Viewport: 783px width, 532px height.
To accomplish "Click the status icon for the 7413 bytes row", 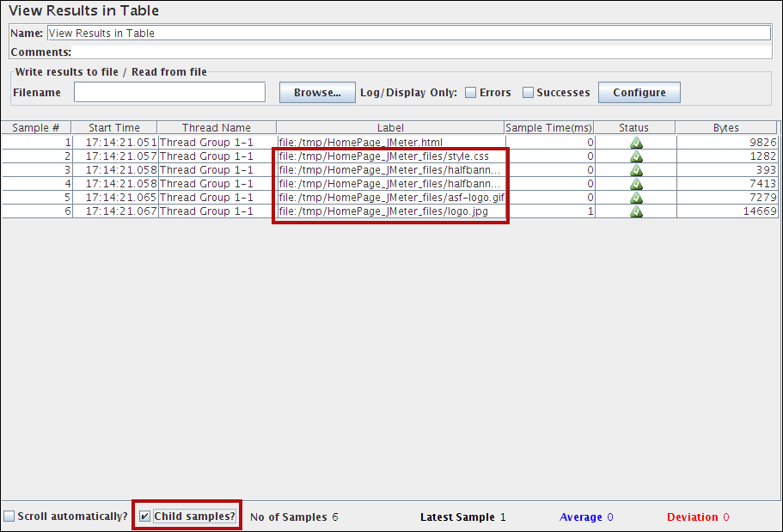I will [636, 184].
